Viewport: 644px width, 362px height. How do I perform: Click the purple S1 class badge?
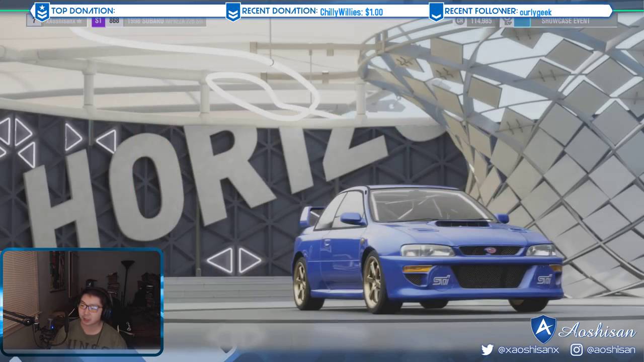point(99,21)
